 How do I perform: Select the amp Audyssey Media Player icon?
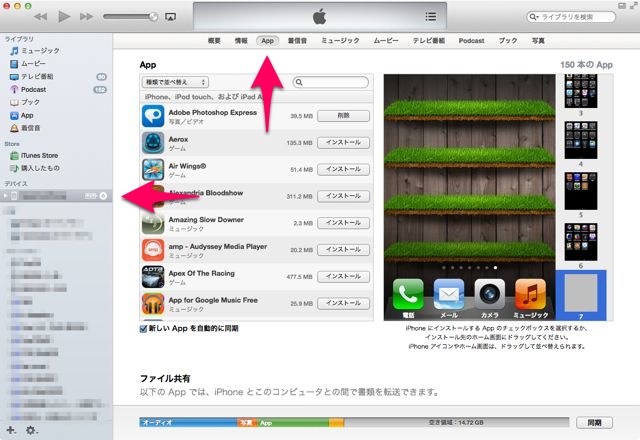153,250
